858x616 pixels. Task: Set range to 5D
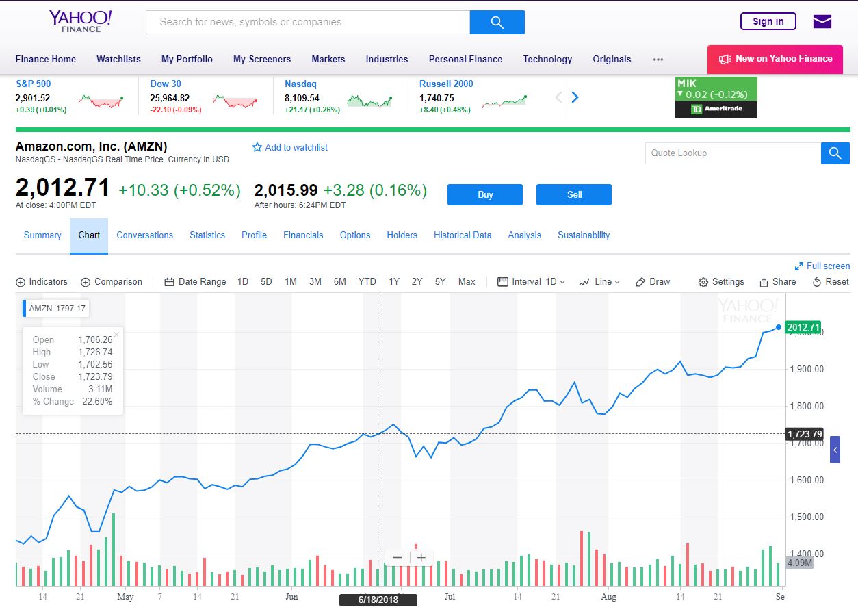267,282
